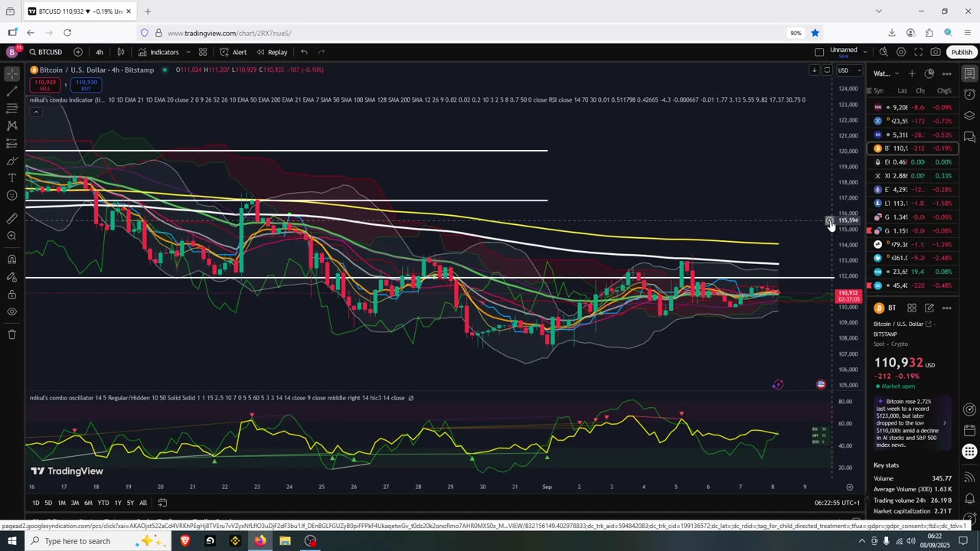Click the Publish button
The image size is (980, 551).
[962, 52]
